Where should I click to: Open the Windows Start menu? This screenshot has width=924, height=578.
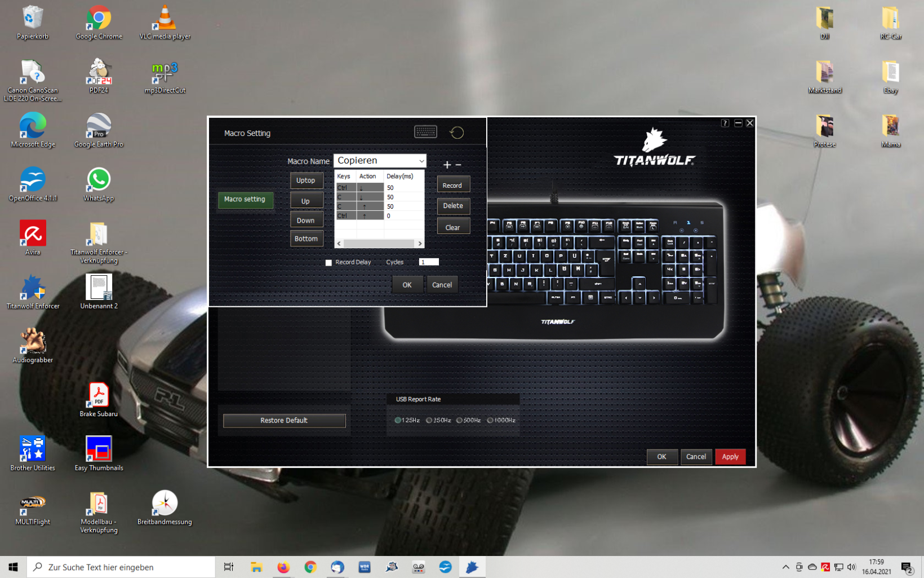point(13,567)
